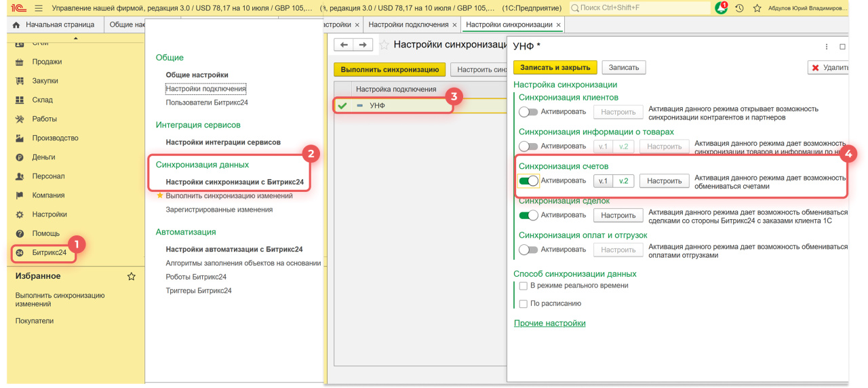Open Настройки подключения link in menu
Image resolution: width=868 pixels, height=388 pixels.
(205, 89)
